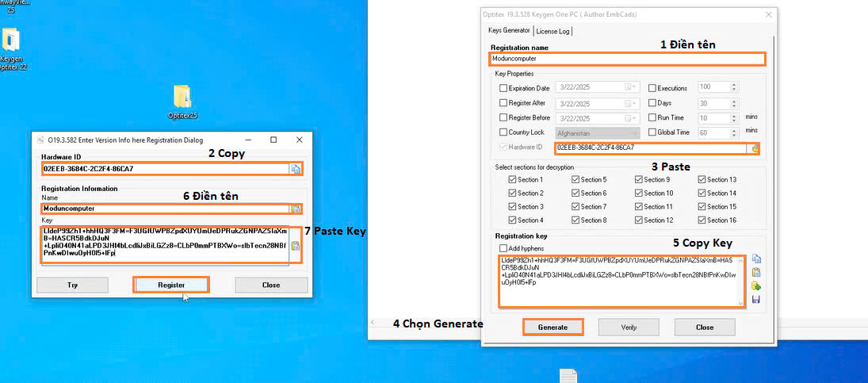Screen dimensions: 868x383
Task: Open the Expiration Date date picker dropdown
Action: [x=632, y=88]
